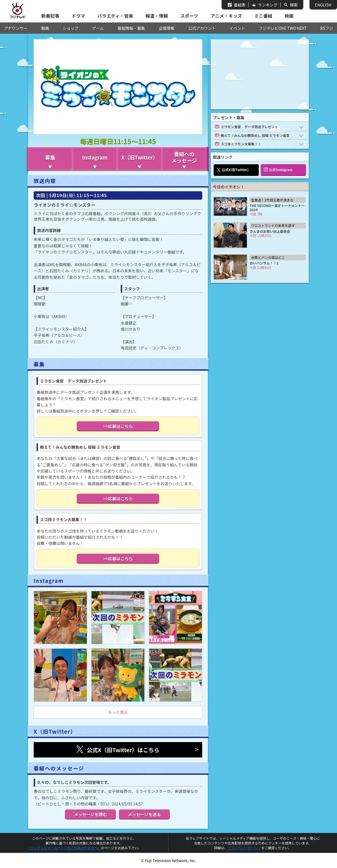Click gift icon beside 教えて！みんなの勝負めし
The height and width of the screenshot is (868, 337).
(217, 135)
